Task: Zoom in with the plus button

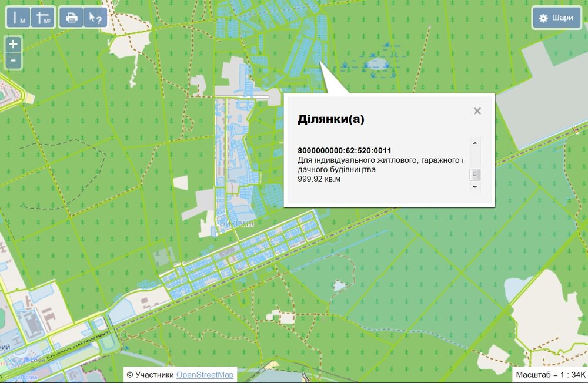Action: click(x=13, y=44)
